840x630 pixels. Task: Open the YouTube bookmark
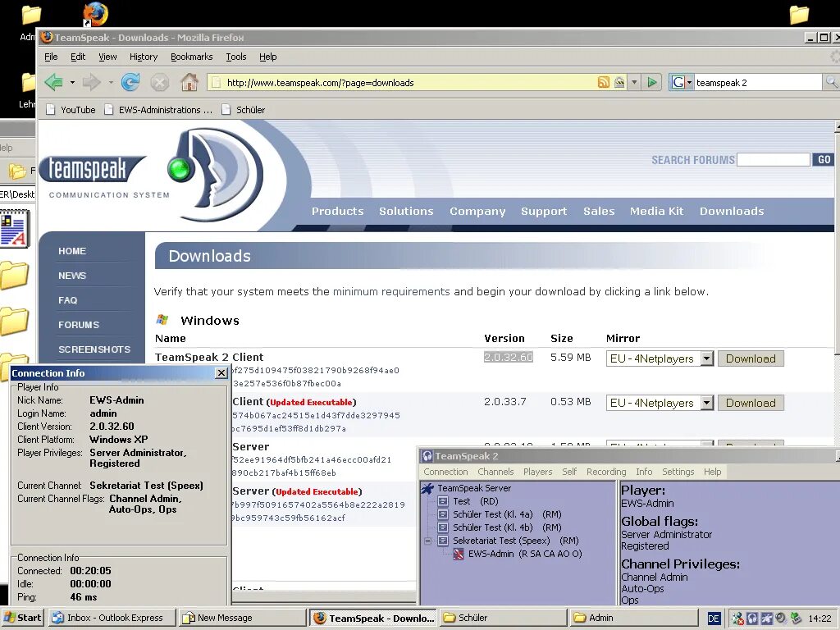(71, 110)
